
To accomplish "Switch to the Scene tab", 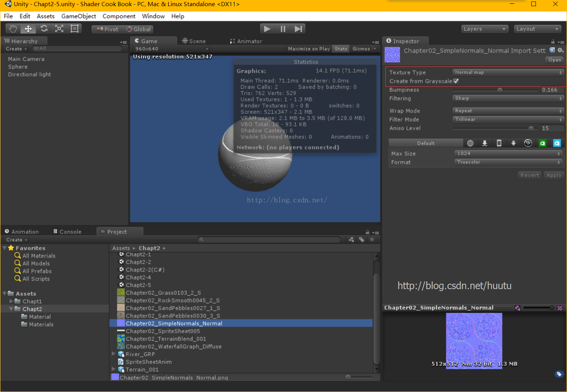I will [194, 41].
